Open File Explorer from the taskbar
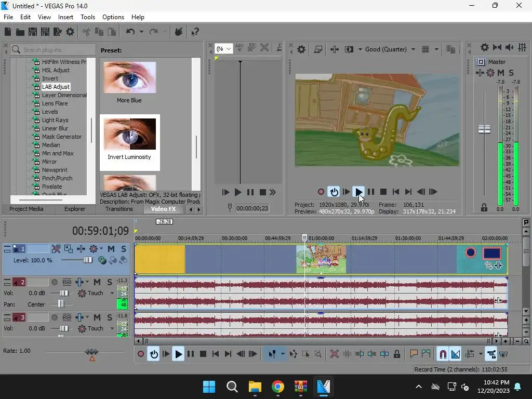 pos(255,387)
